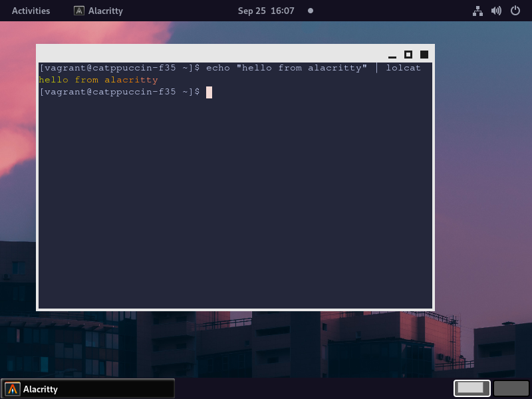Select the Alacritty taskbar window button
The image size is (532, 399).
[x=88, y=389]
